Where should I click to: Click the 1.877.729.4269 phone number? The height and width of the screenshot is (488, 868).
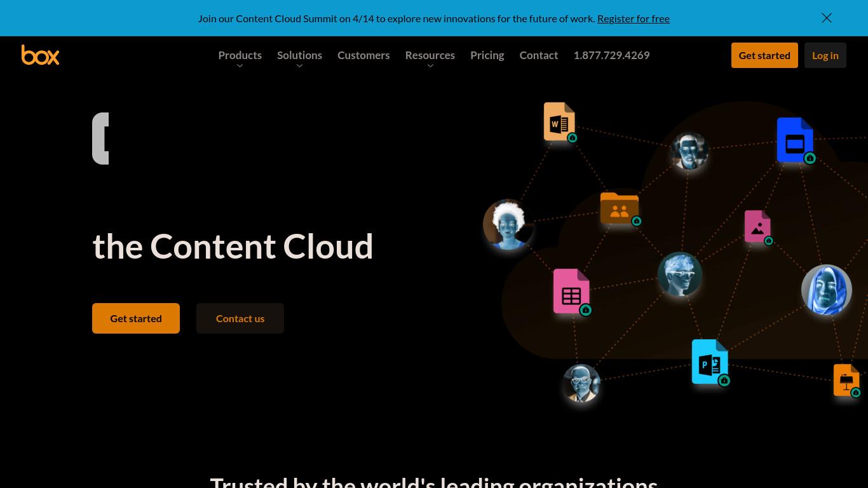coord(611,55)
